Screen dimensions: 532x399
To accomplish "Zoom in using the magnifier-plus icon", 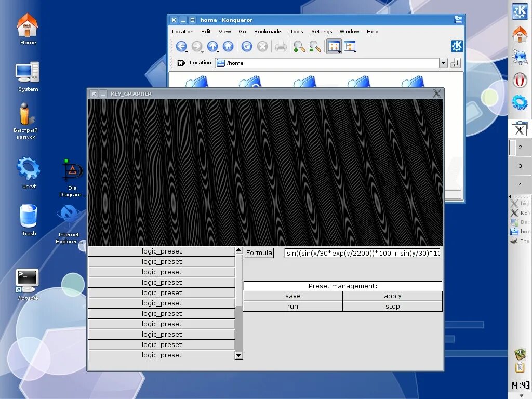I will tap(298, 46).
